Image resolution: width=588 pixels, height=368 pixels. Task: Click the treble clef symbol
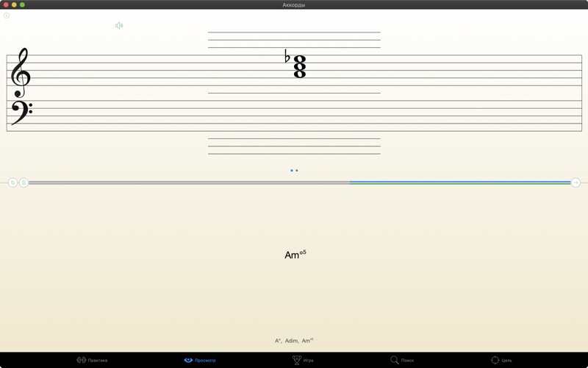(21, 72)
